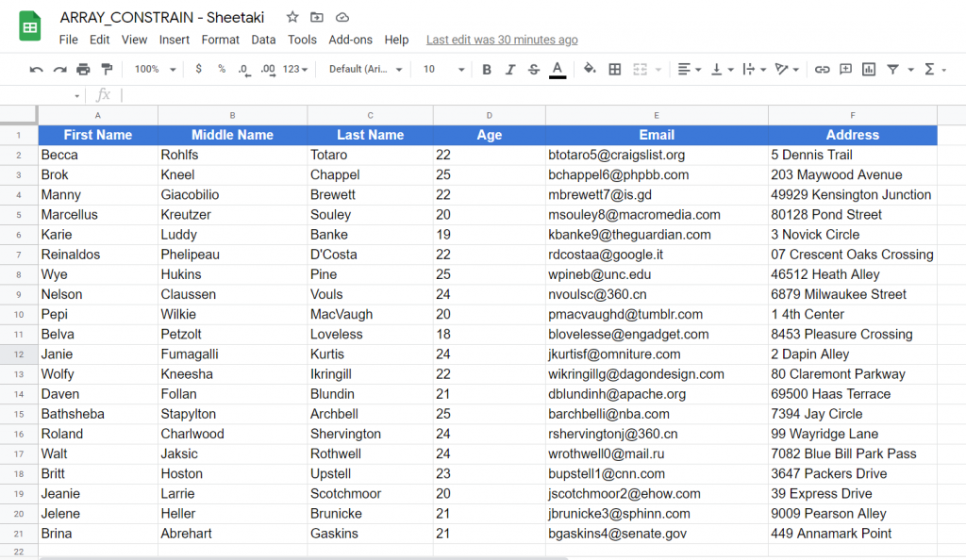Open the Add-ons menu
Viewport: 966px width, 560px height.
pos(350,40)
